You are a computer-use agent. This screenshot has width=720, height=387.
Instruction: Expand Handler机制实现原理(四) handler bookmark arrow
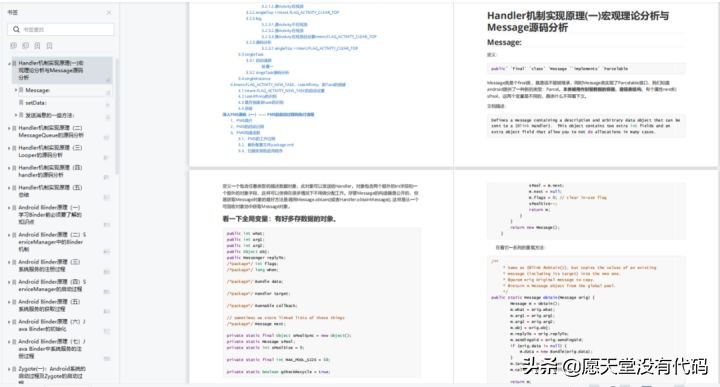9,168
